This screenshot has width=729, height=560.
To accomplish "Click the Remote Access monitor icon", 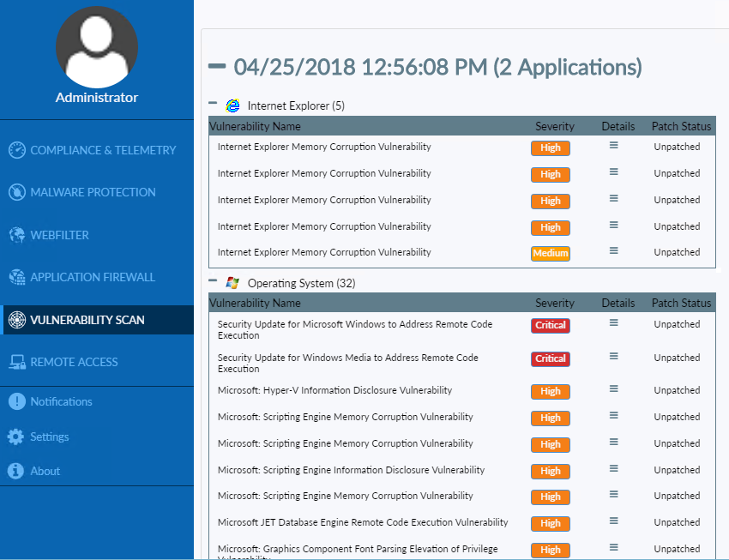I will [17, 361].
